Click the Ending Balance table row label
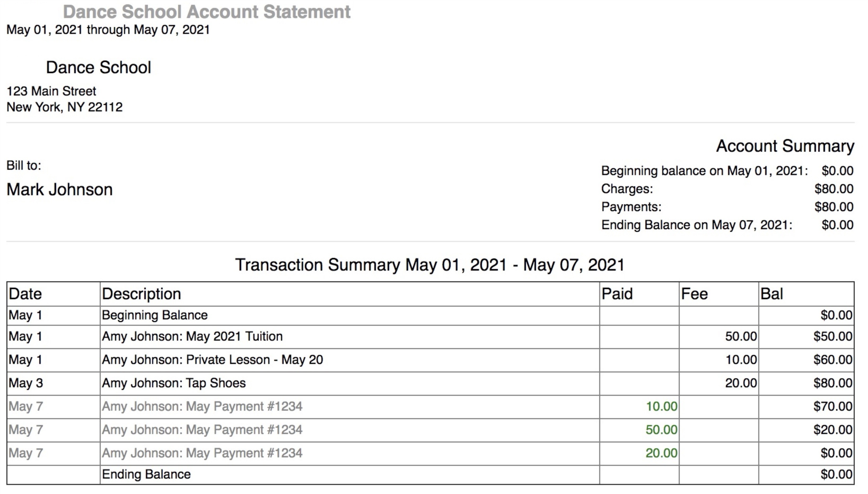868x494 pixels. (146, 474)
